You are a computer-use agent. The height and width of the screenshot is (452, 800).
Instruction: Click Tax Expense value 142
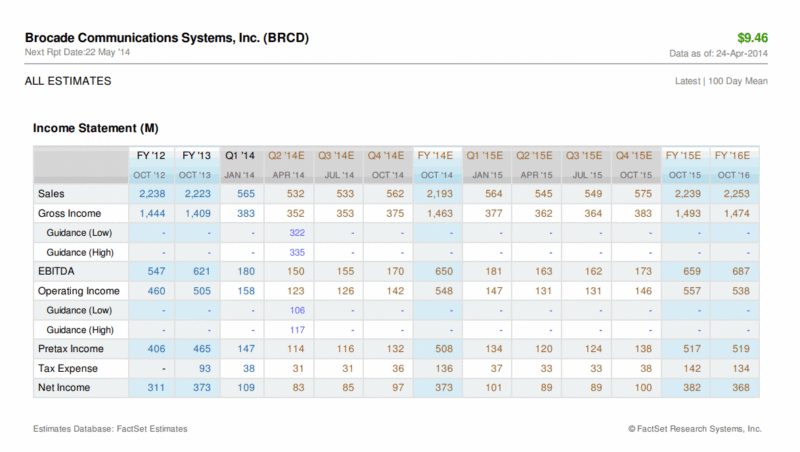[x=692, y=368]
